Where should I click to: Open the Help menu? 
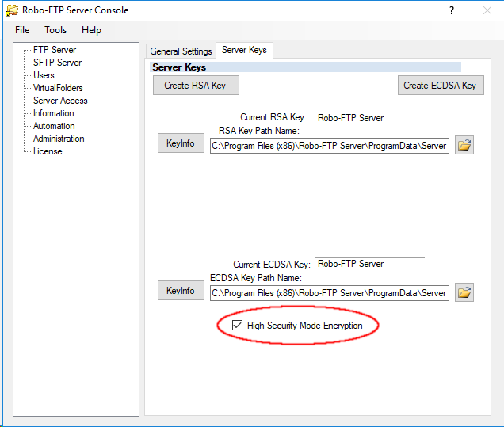[x=91, y=30]
